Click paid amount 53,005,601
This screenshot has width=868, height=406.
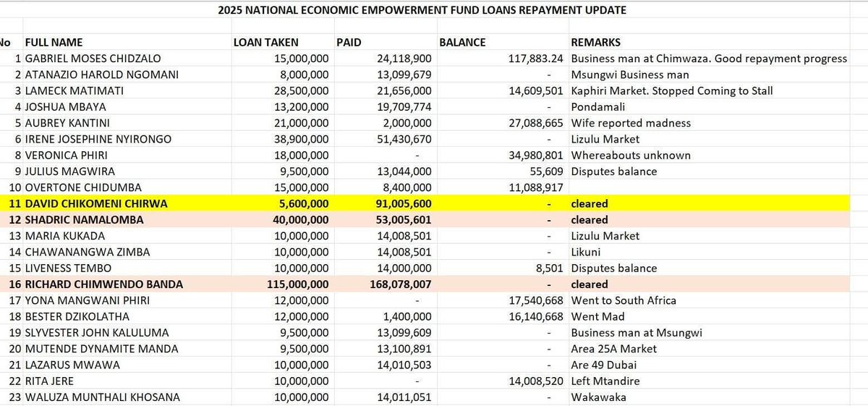pos(404,220)
